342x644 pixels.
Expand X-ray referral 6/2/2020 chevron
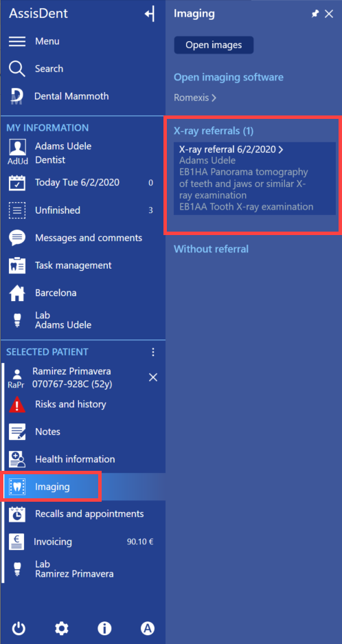pos(281,150)
